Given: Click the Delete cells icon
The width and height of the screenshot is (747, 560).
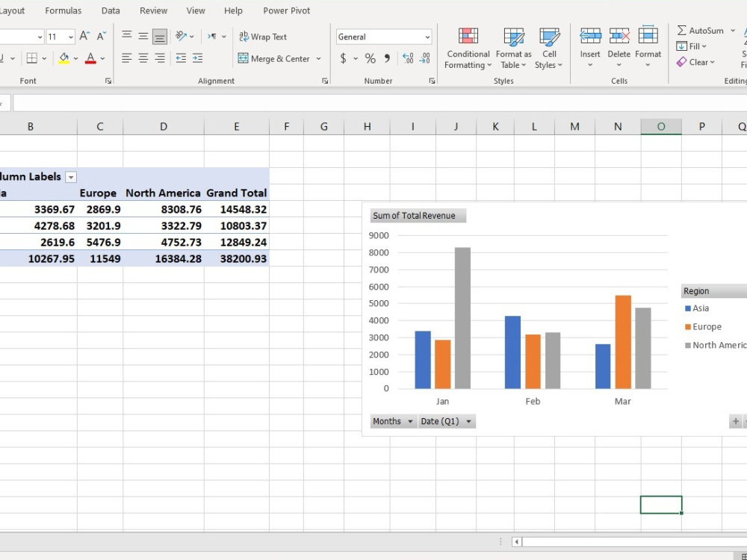Looking at the screenshot, I should pyautogui.click(x=619, y=36).
